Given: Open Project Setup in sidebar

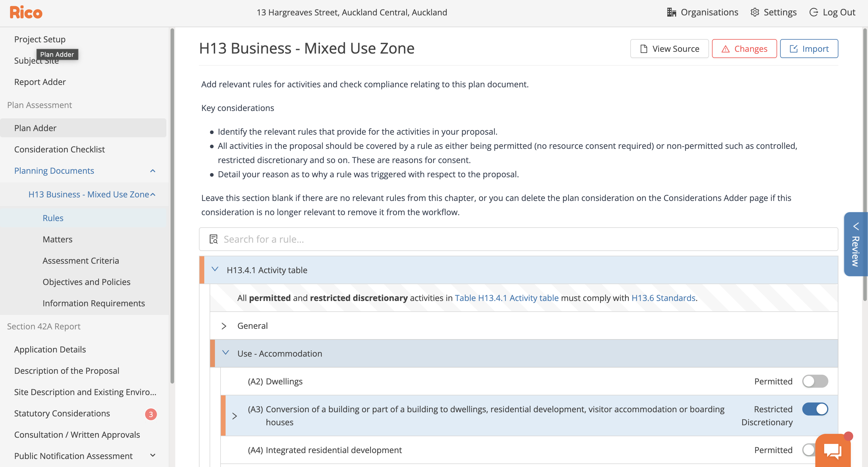Looking at the screenshot, I should 40,39.
